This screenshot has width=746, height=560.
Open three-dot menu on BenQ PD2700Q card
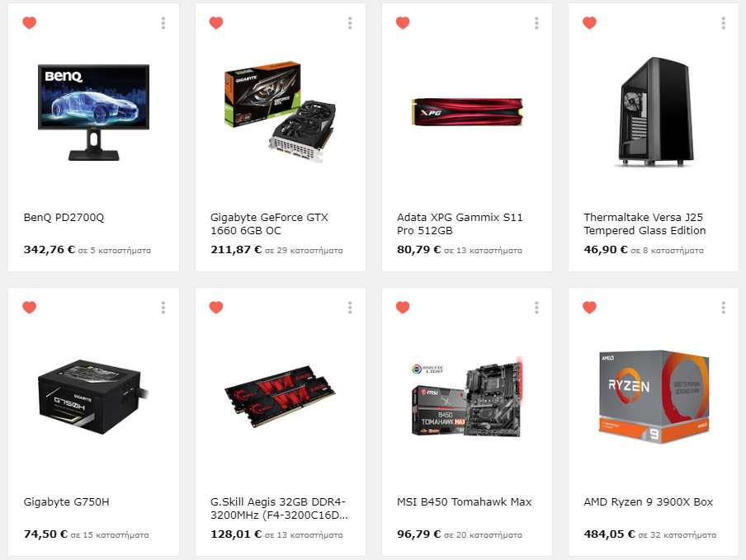point(163,23)
